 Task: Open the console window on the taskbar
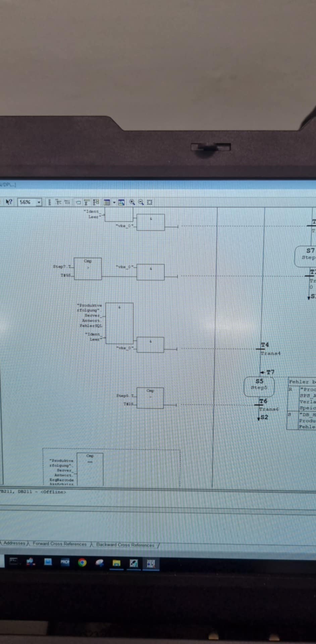pos(14,561)
